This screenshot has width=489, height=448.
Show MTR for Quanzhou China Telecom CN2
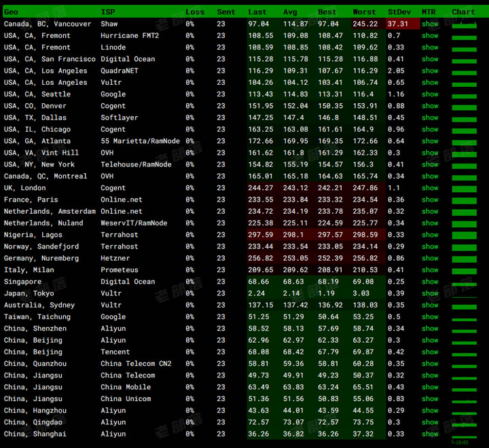(x=430, y=364)
